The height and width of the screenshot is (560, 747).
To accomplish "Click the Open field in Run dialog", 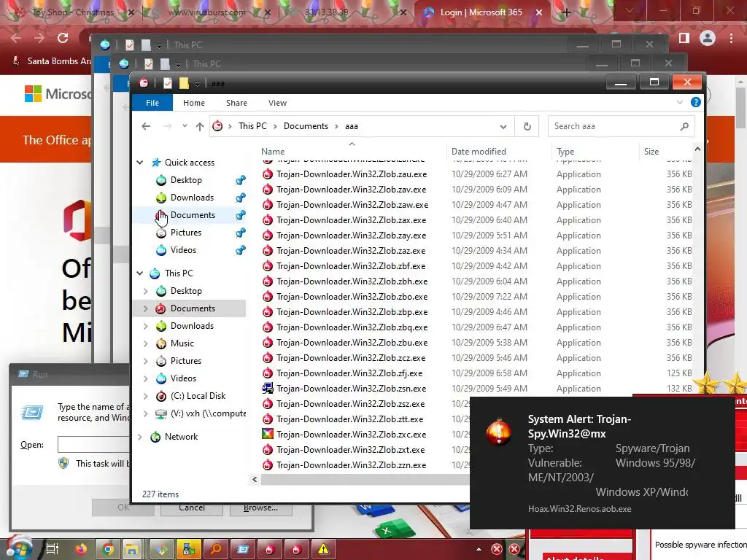I will [x=93, y=444].
